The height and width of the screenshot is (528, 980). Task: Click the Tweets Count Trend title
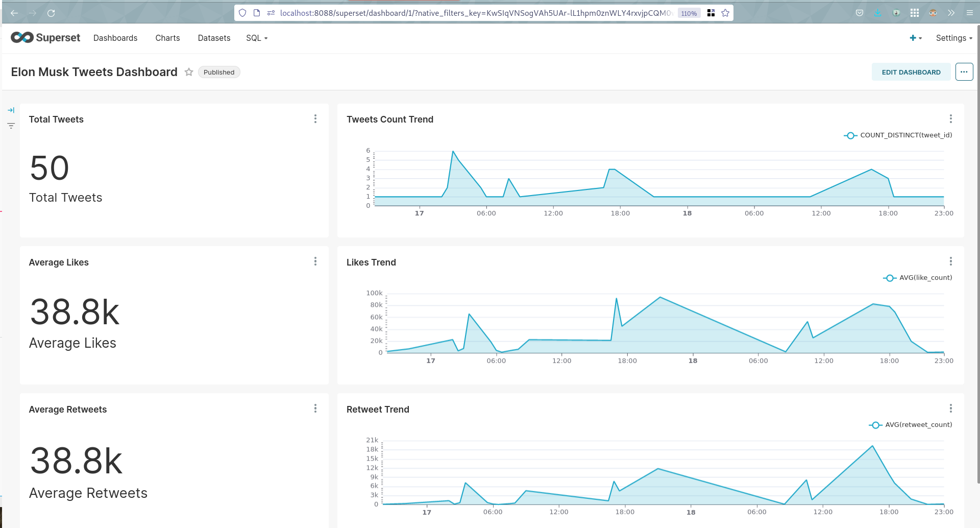pos(390,119)
